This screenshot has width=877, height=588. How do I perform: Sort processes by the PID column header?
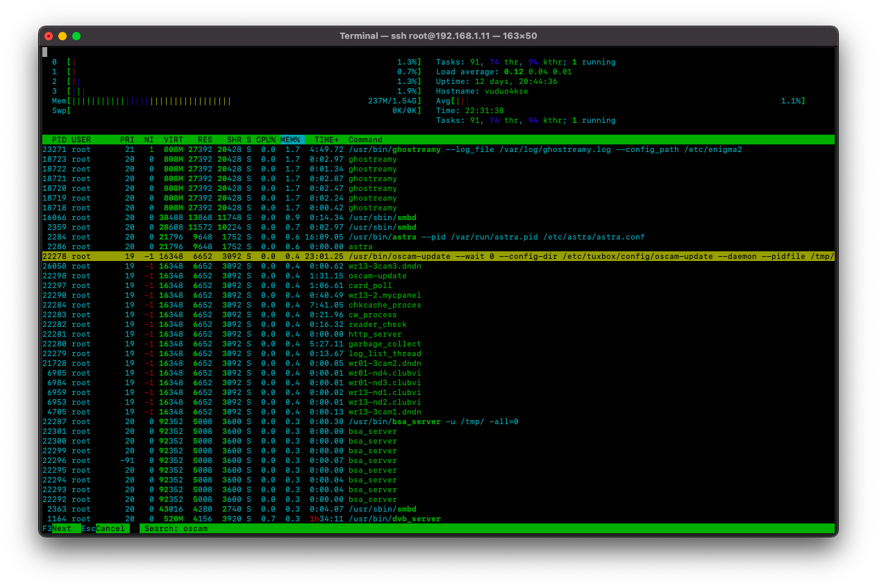click(59, 140)
